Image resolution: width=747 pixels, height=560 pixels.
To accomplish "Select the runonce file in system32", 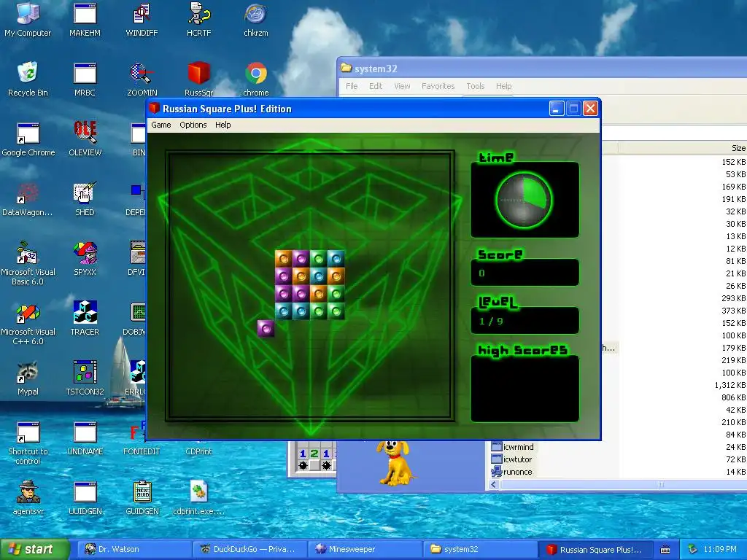I will [511, 472].
